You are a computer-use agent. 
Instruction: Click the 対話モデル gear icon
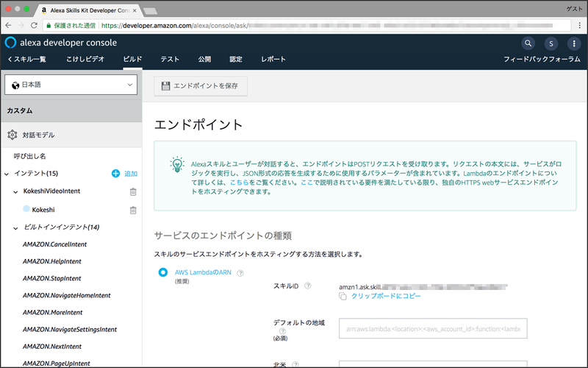click(12, 135)
